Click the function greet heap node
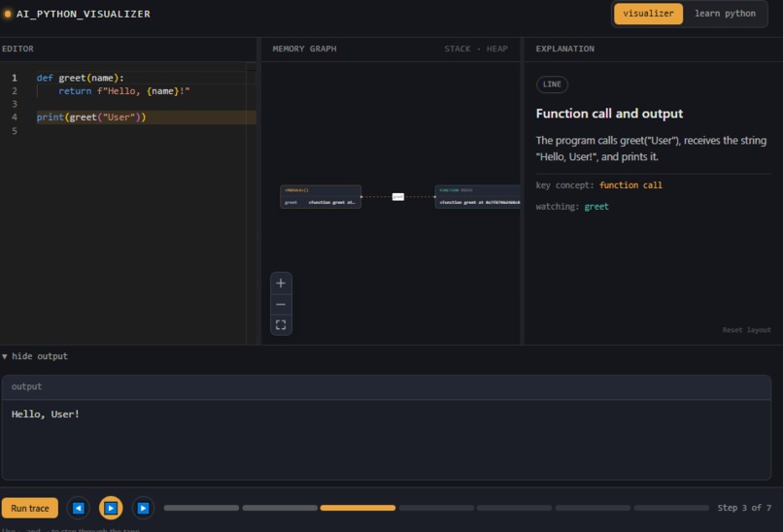 (477, 197)
